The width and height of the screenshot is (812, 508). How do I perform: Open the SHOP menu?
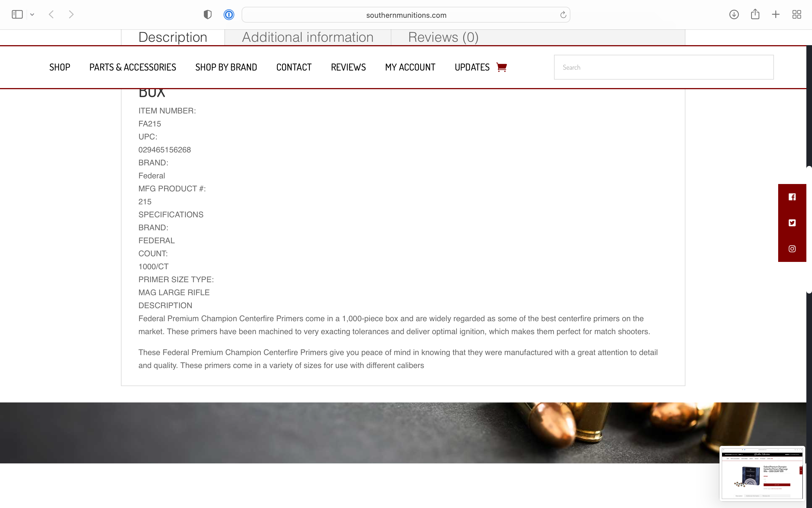point(60,67)
